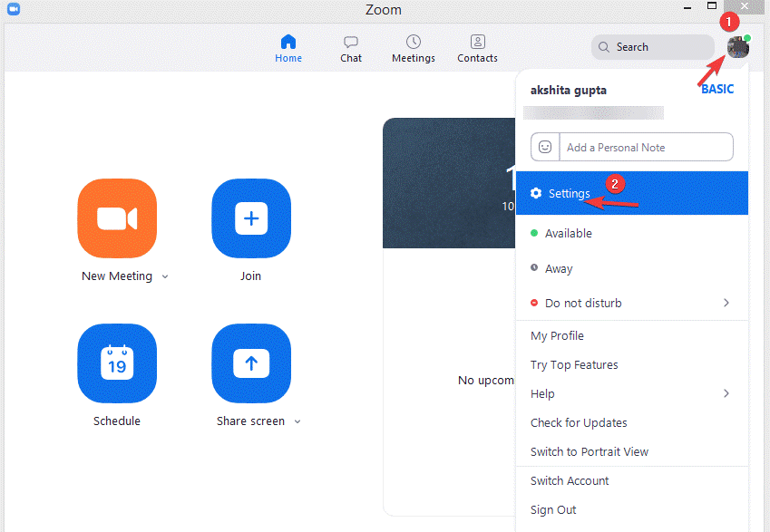Expand the Help submenu arrow
The width and height of the screenshot is (770, 532).
tap(726, 393)
